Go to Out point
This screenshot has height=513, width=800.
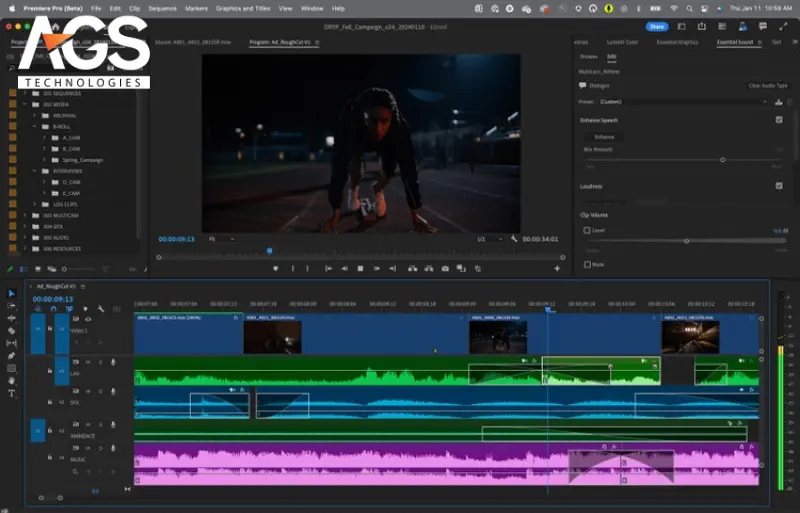pos(392,268)
